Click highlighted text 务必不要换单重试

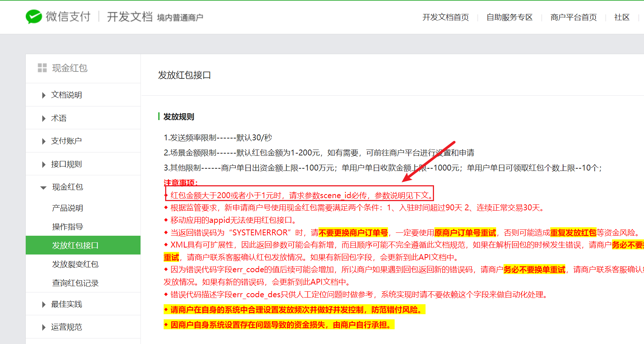534,270
